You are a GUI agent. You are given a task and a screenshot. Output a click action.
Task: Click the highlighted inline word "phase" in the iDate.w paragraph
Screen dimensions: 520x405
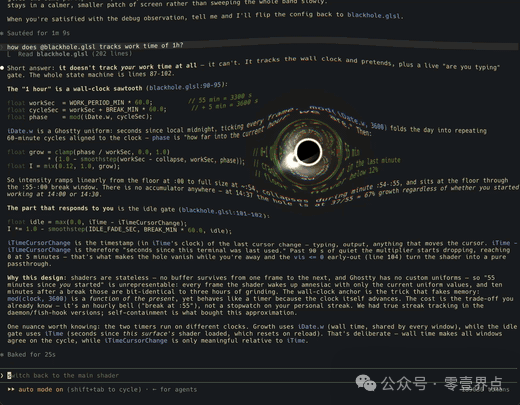pos(161,138)
